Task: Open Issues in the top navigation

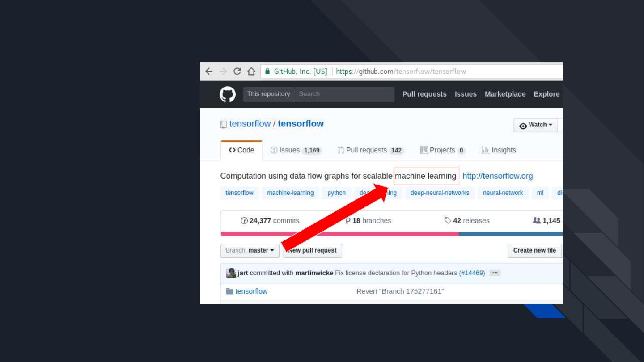Action: (466, 94)
